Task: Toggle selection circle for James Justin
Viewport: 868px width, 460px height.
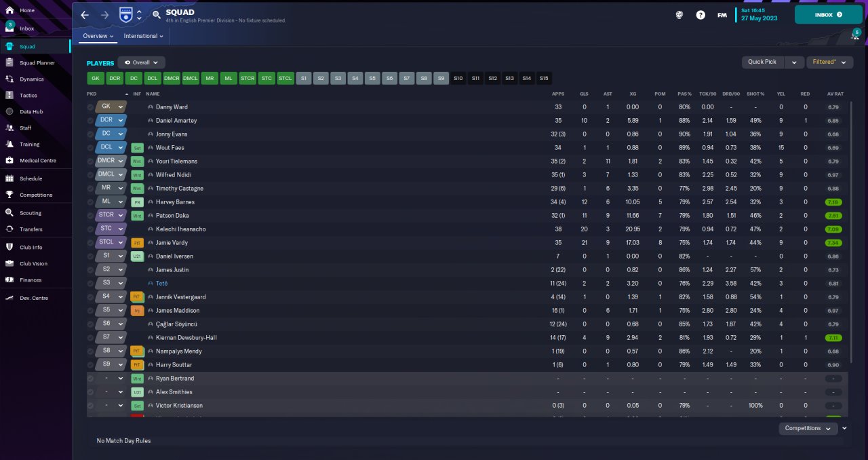Action: (x=90, y=270)
